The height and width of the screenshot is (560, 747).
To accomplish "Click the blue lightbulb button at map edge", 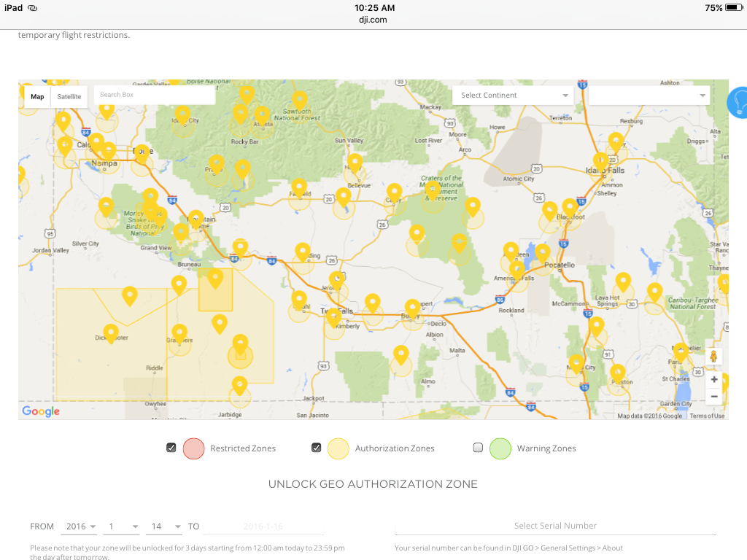I will pyautogui.click(x=738, y=102).
